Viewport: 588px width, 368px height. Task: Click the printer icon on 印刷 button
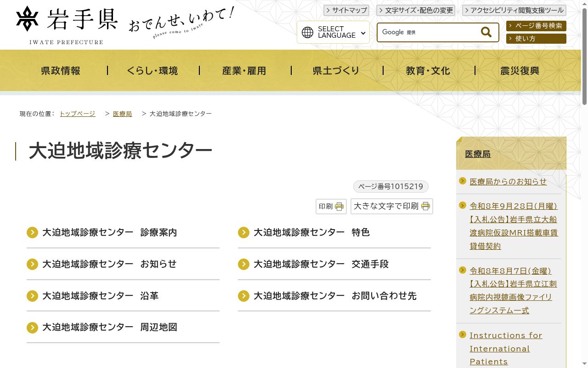(x=339, y=207)
